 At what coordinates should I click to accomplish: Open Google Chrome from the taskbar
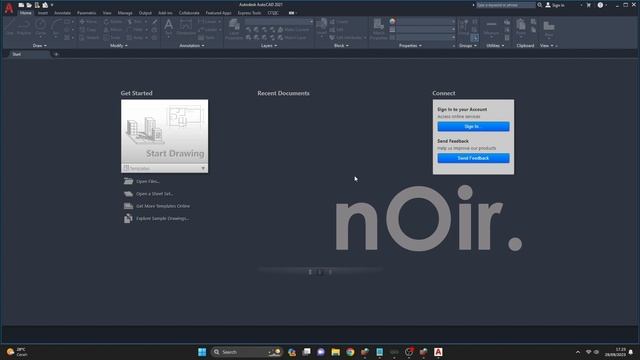click(350, 352)
